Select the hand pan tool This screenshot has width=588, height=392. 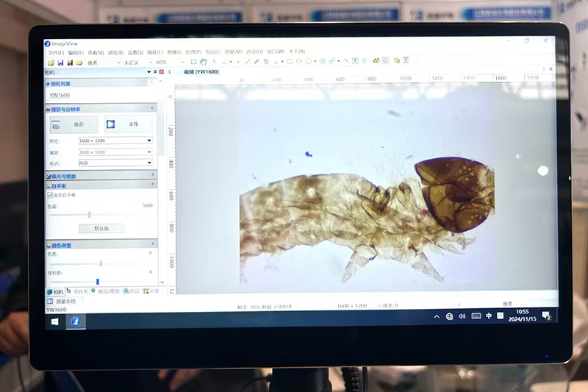[203, 62]
